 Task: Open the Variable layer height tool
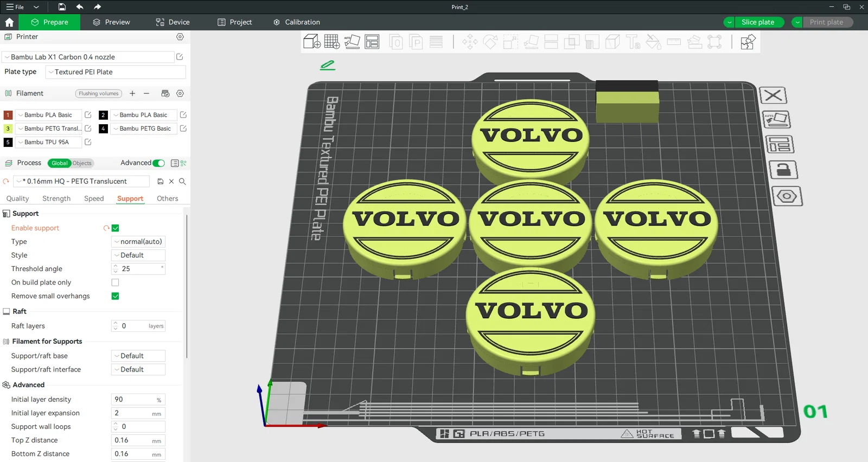tap(436, 42)
